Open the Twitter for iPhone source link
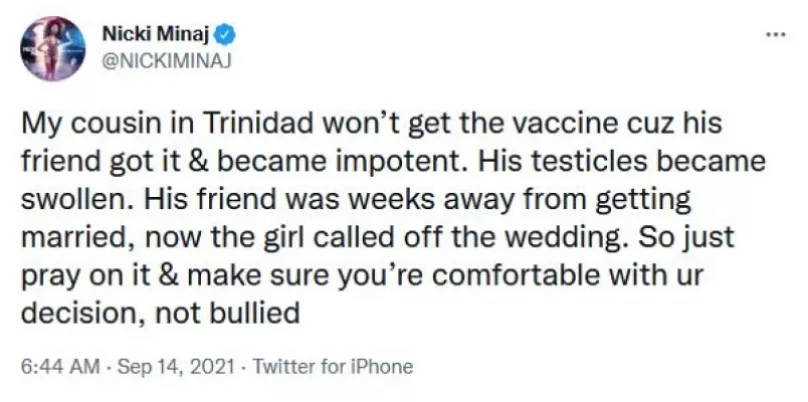Image resolution: width=808 pixels, height=402 pixels. 332,367
